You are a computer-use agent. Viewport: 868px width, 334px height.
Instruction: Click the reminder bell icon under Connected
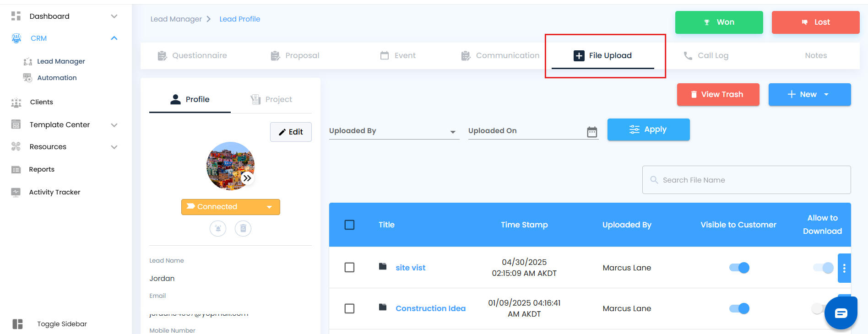click(218, 228)
